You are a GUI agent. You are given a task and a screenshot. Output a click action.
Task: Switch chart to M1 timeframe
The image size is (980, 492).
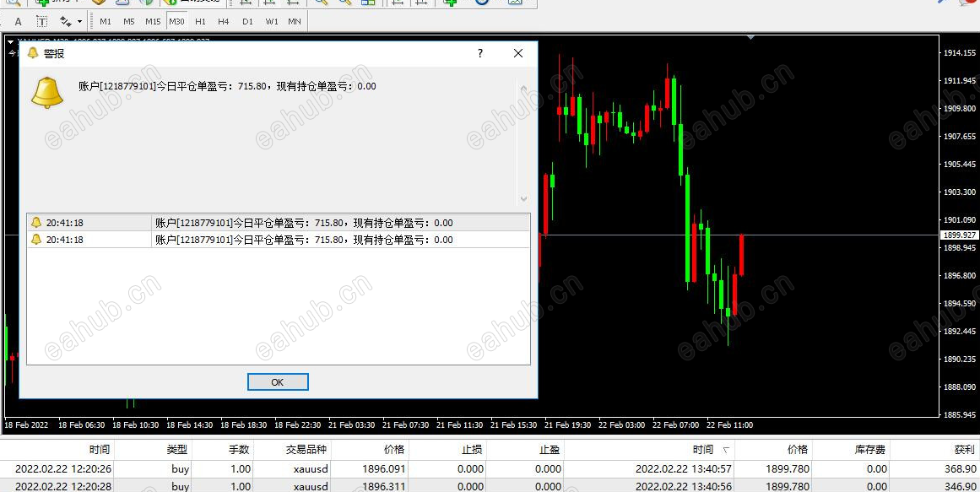[105, 22]
